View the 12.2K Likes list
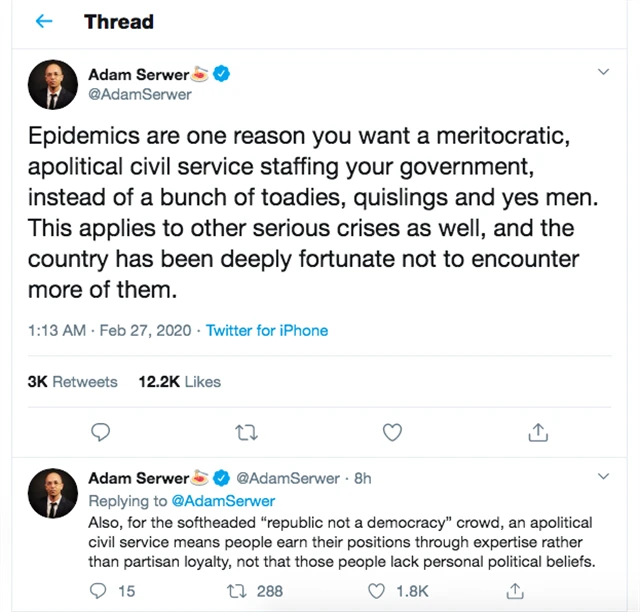 click(180, 381)
